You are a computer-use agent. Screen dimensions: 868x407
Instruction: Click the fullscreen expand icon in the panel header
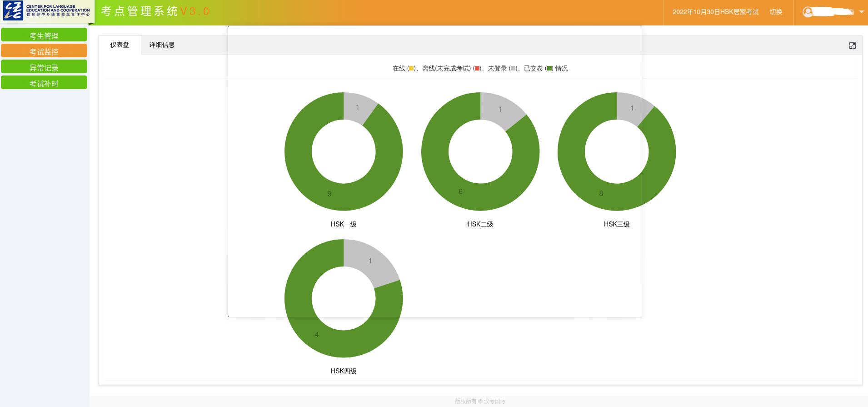pyautogui.click(x=852, y=45)
